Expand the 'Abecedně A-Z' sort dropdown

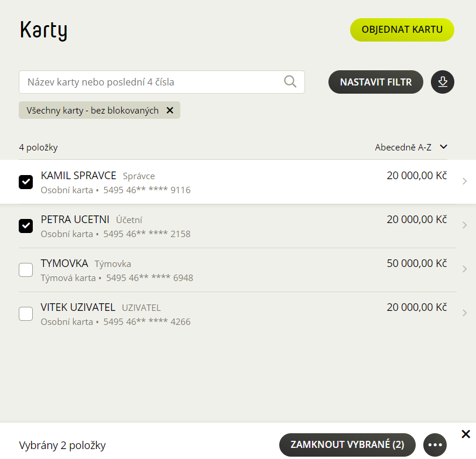(x=411, y=147)
